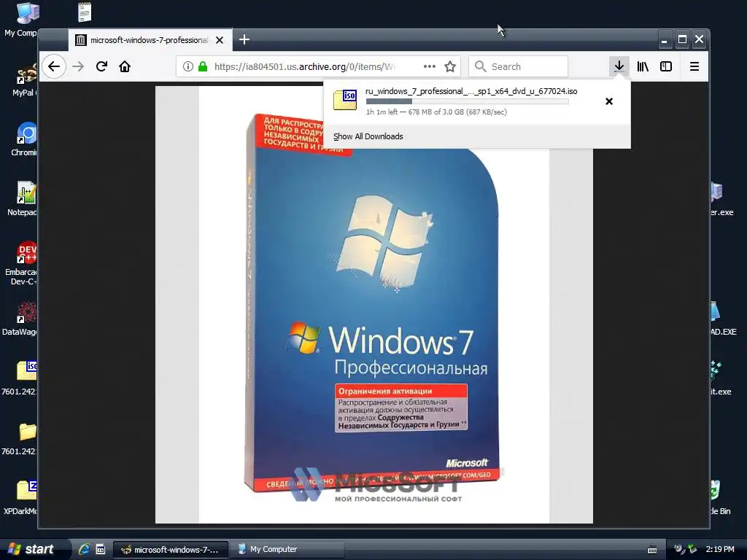Click into the Search box
747x560 pixels.
[x=518, y=66]
